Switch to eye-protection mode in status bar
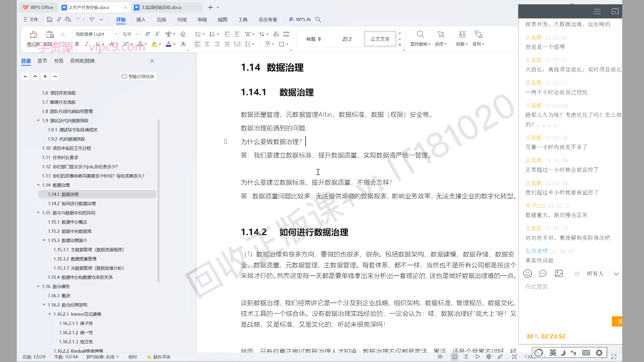This screenshot has height=362, width=644. tap(440, 357)
